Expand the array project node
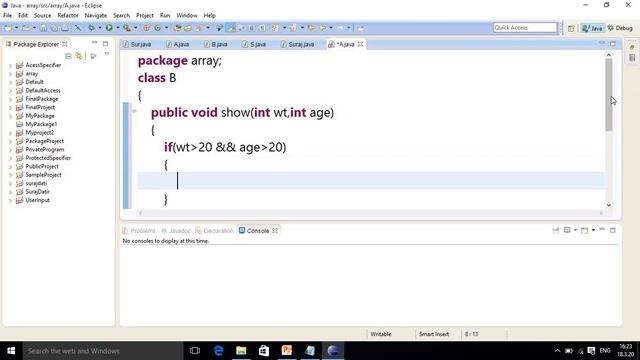640x360 pixels. (x=11, y=74)
